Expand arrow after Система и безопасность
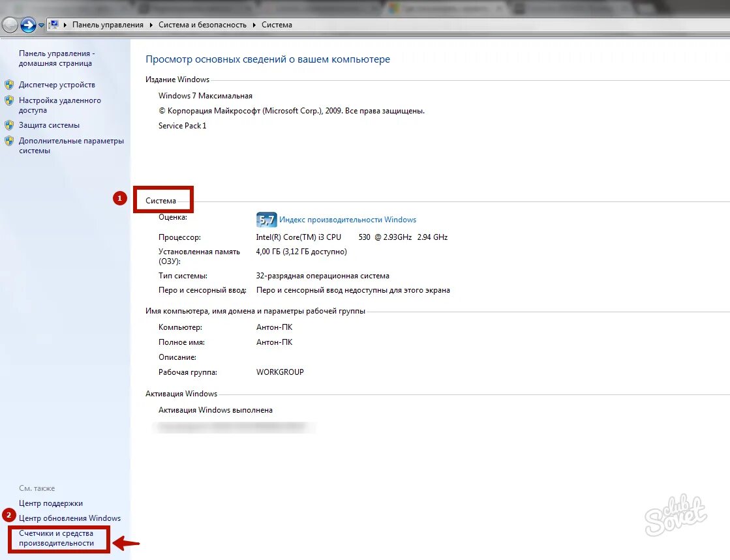This screenshot has height=560, width=730. pos(254,25)
